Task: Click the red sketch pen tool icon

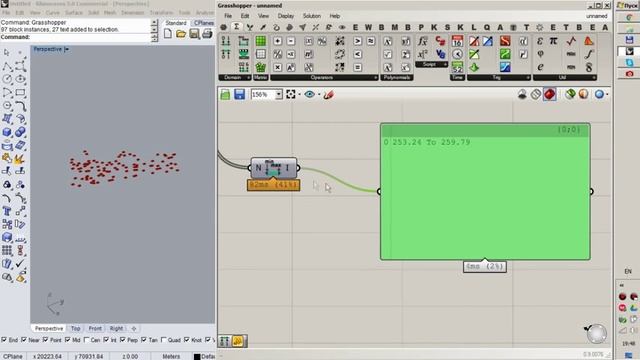Action: [x=329, y=95]
